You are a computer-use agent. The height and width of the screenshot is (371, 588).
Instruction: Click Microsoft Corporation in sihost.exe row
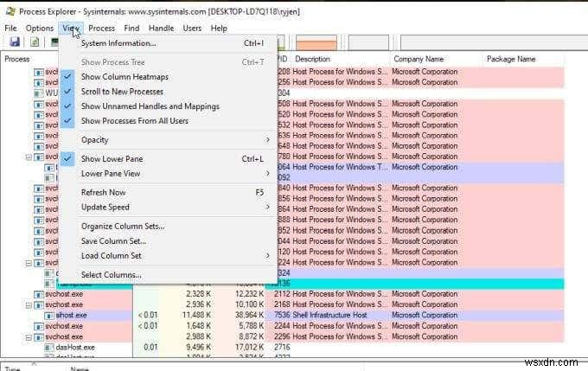425,316
